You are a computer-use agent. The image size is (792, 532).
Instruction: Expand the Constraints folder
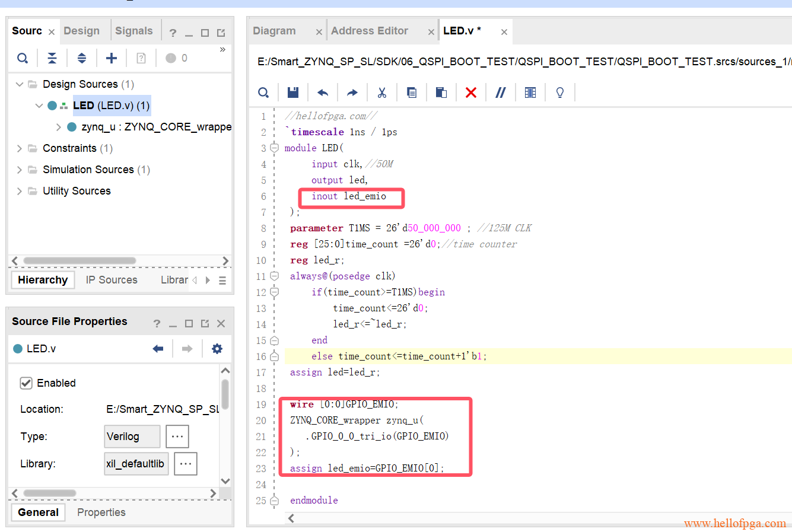[x=20, y=148]
